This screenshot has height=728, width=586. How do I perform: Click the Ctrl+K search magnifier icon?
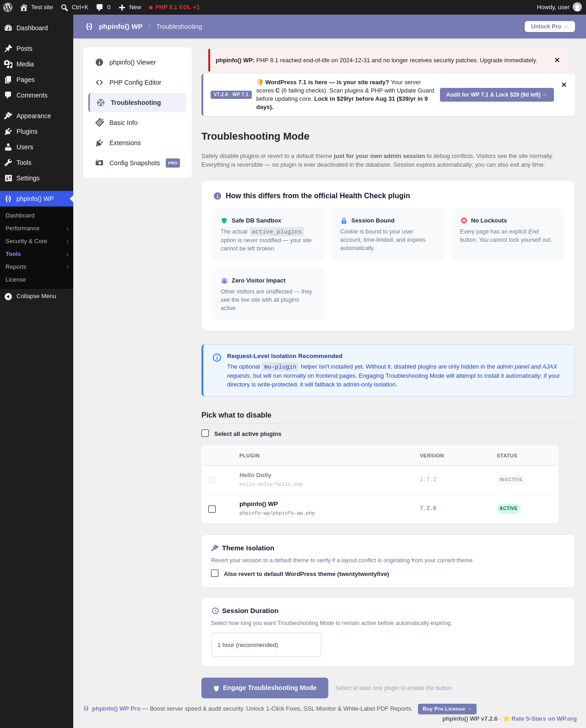pyautogui.click(x=65, y=7)
